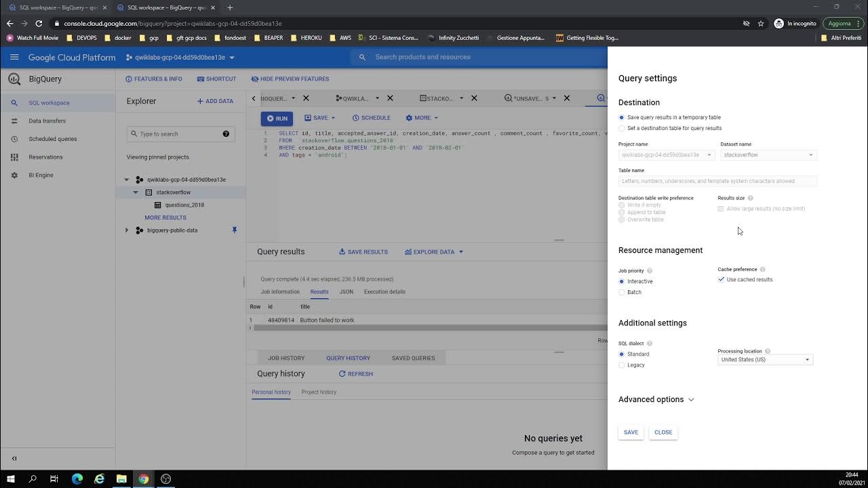Close the STACKO... editor tab
Screen dimensions: 868x488
474,98
